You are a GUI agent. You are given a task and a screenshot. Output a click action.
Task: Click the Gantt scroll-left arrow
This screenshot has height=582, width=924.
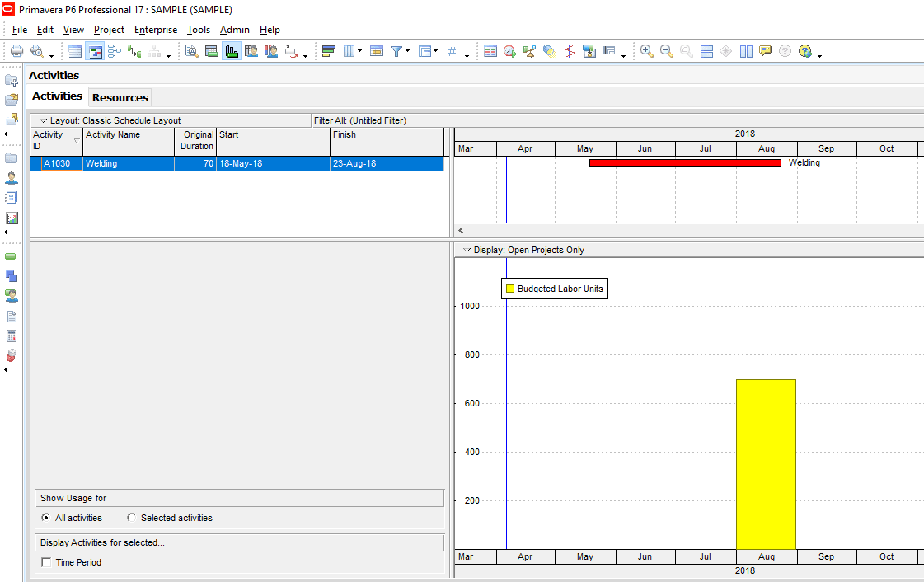point(462,230)
